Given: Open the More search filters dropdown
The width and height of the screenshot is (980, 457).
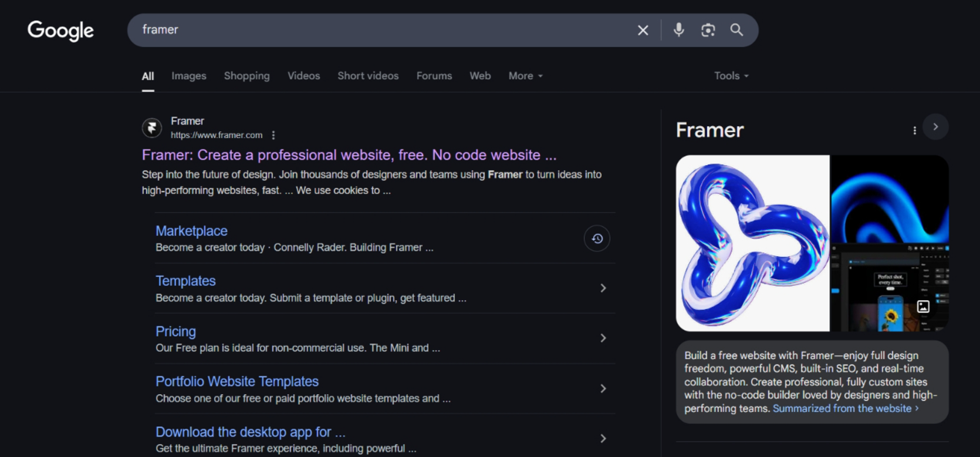Looking at the screenshot, I should 526,76.
